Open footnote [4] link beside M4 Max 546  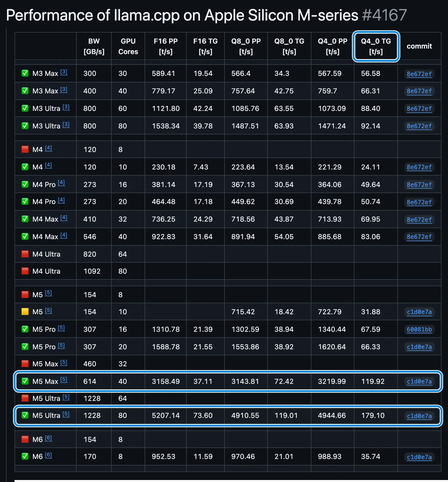click(64, 235)
